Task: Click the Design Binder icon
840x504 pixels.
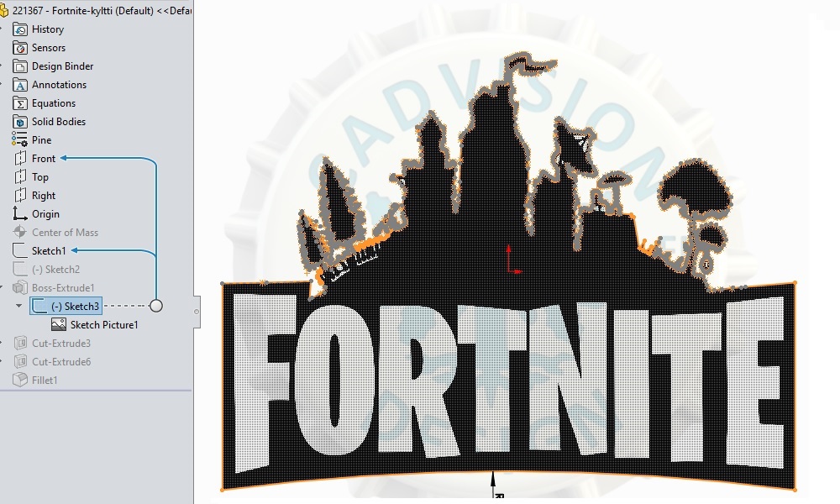Action: pyautogui.click(x=20, y=66)
